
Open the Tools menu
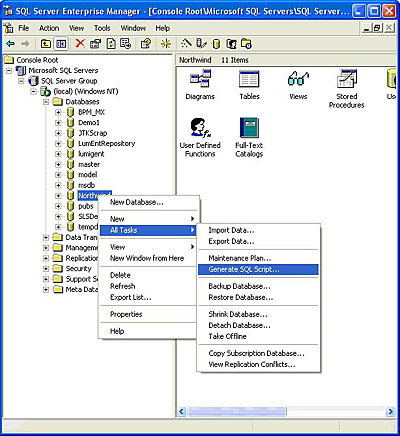[x=102, y=28]
